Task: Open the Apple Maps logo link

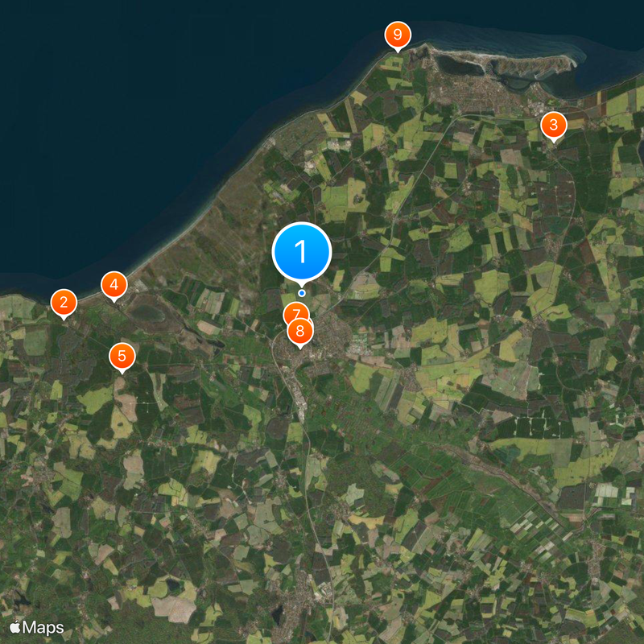Action: click(37, 628)
